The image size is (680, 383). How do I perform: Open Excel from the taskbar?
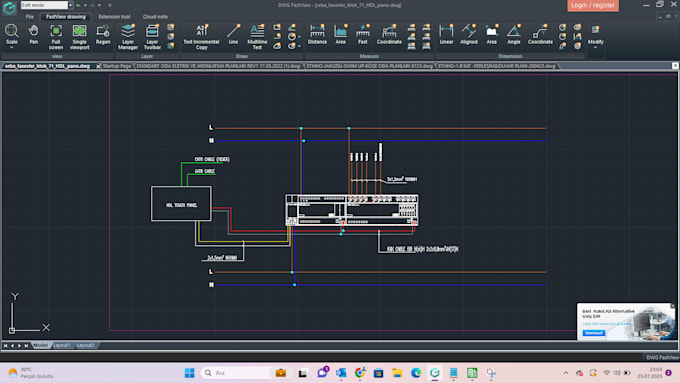coord(472,373)
